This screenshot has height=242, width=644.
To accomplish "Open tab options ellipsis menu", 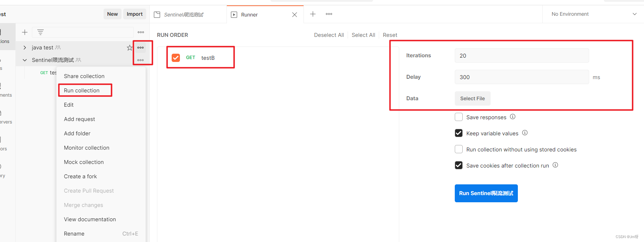I will [329, 14].
